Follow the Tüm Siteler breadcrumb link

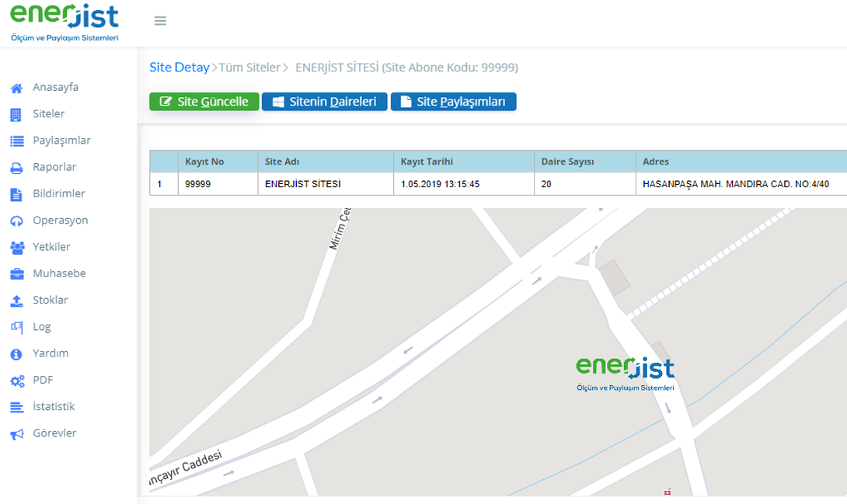point(249,68)
